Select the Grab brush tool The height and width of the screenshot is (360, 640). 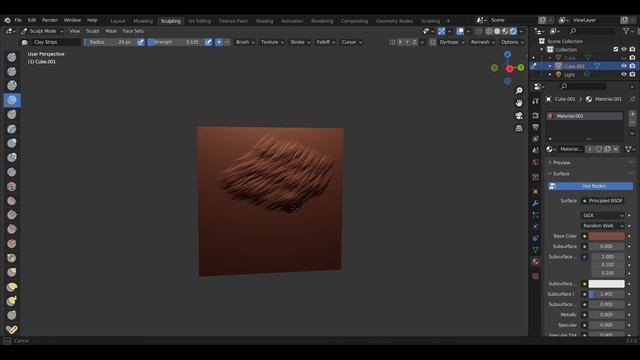coord(12,272)
